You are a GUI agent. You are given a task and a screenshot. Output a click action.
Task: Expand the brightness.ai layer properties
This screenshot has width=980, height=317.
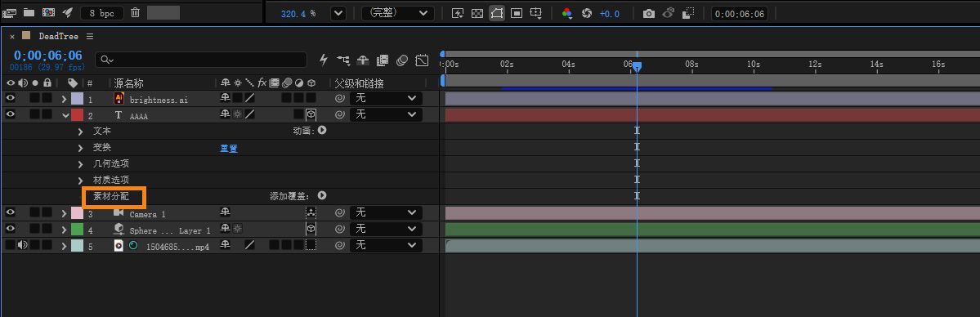tap(64, 99)
